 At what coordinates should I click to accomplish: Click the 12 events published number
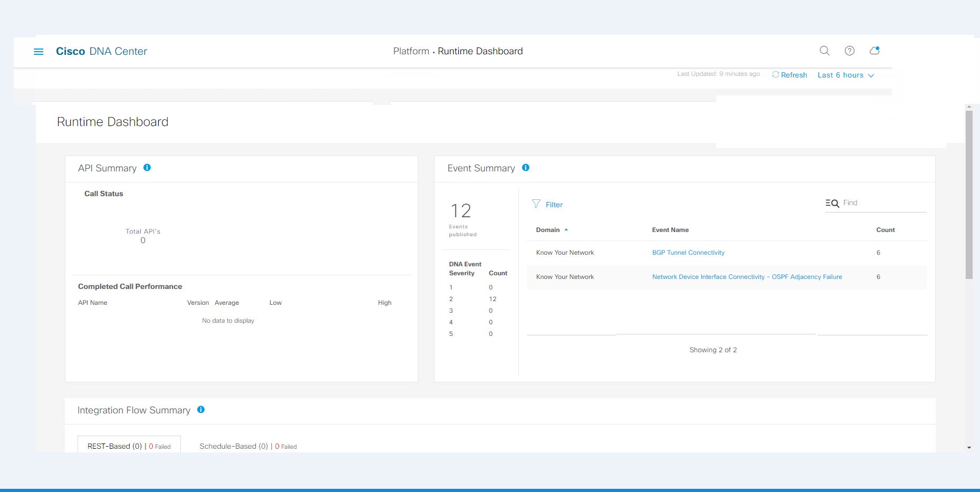click(461, 211)
